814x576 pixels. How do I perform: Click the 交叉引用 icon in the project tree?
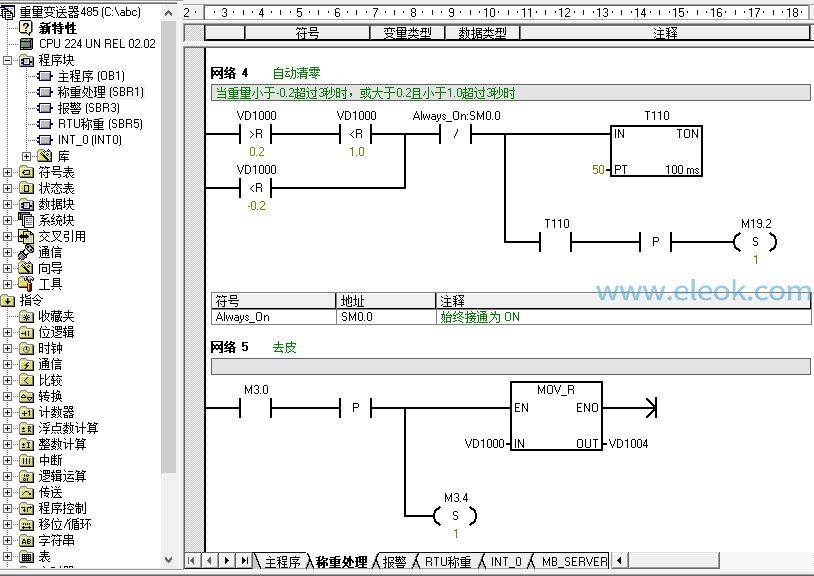26,236
